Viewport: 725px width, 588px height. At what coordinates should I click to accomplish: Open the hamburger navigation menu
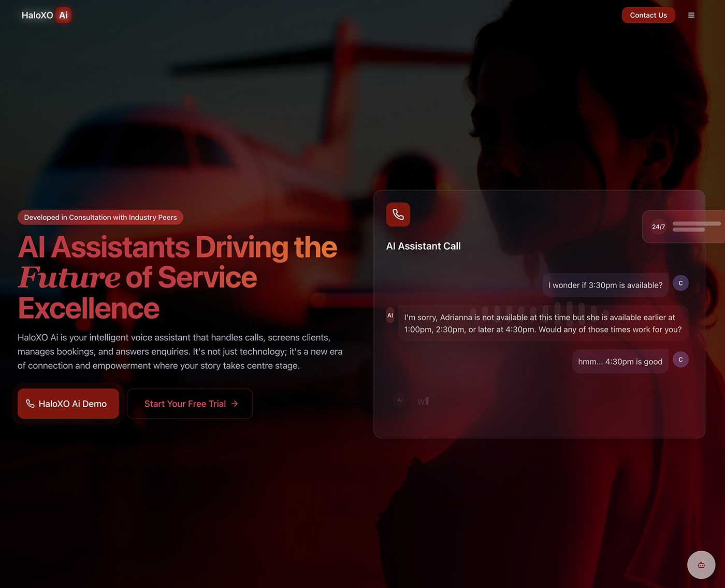[691, 15]
